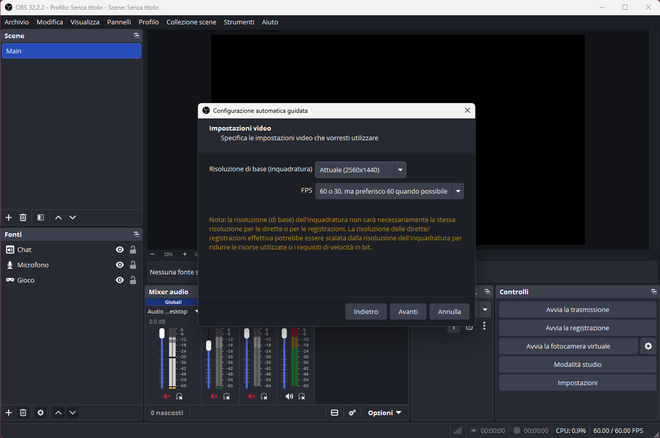Go back with Indietro button

point(366,312)
